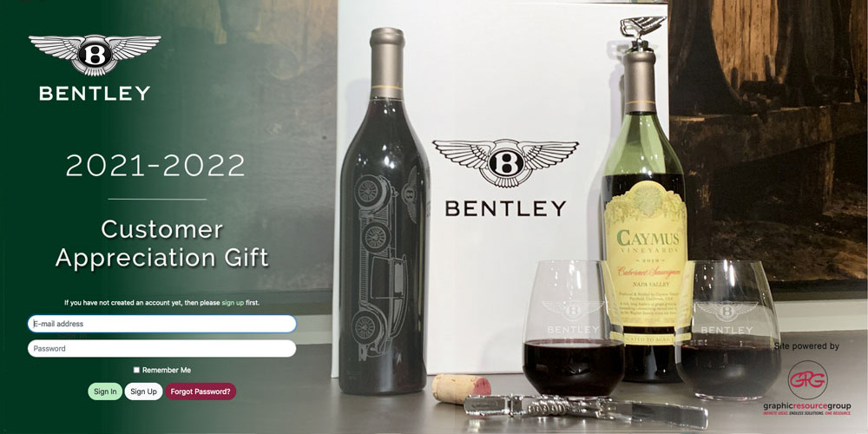Click the corkscrew on the table

pyautogui.click(x=585, y=409)
